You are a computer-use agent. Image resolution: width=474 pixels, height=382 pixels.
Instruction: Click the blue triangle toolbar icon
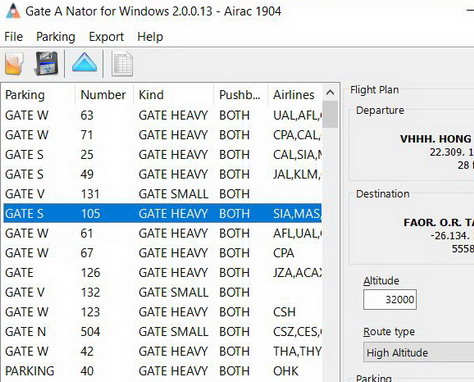pyautogui.click(x=85, y=62)
